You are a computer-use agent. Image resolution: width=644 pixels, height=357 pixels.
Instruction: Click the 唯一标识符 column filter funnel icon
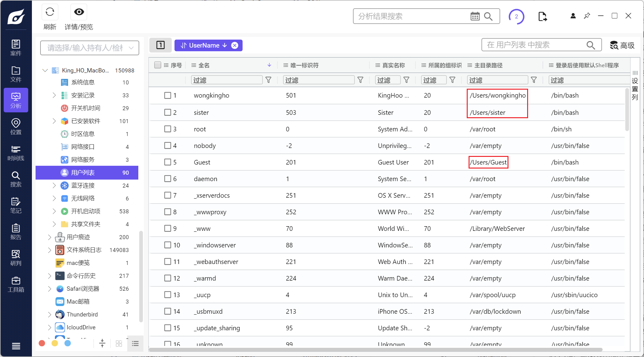point(361,80)
